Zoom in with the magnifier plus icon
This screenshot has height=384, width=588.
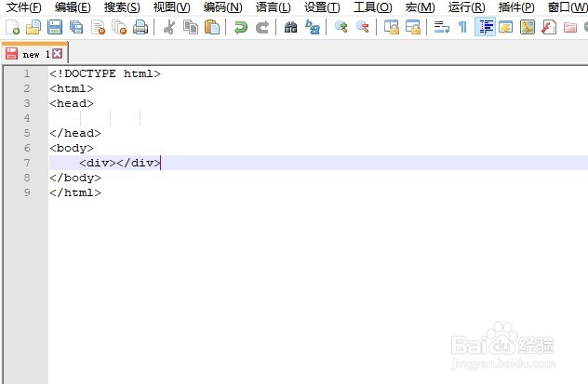click(341, 27)
